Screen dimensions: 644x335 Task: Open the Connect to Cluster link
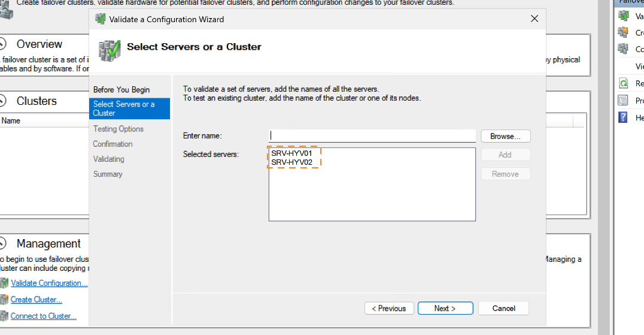[44, 316]
